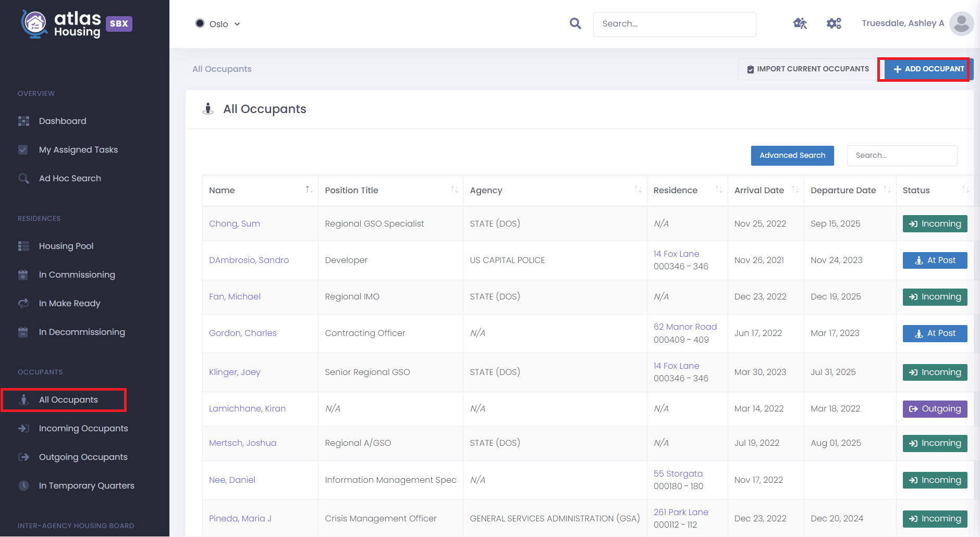Click departure date Sep 15, 2025

tap(836, 223)
